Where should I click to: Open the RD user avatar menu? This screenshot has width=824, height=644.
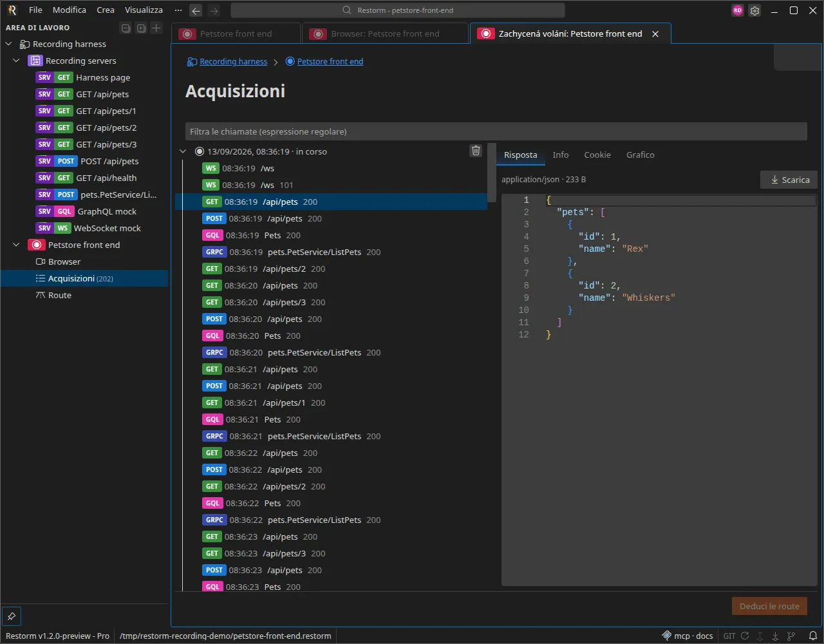[738, 10]
